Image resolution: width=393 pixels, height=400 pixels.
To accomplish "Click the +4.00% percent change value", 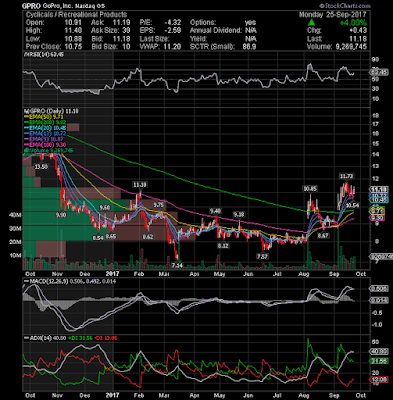I will (353, 23).
